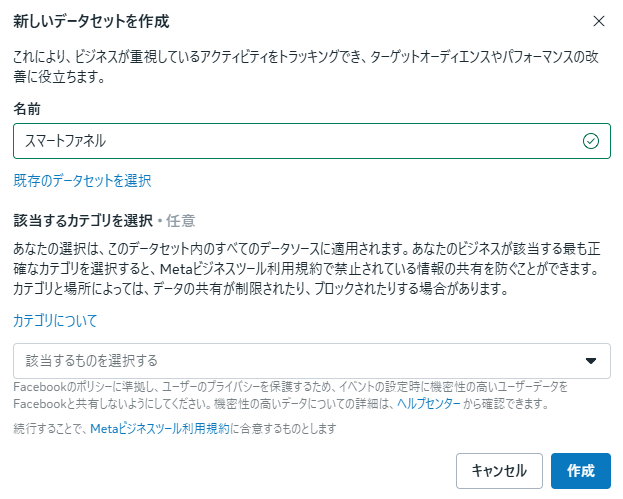
Task: Focus the 名前 text field
Action: click(300, 141)
